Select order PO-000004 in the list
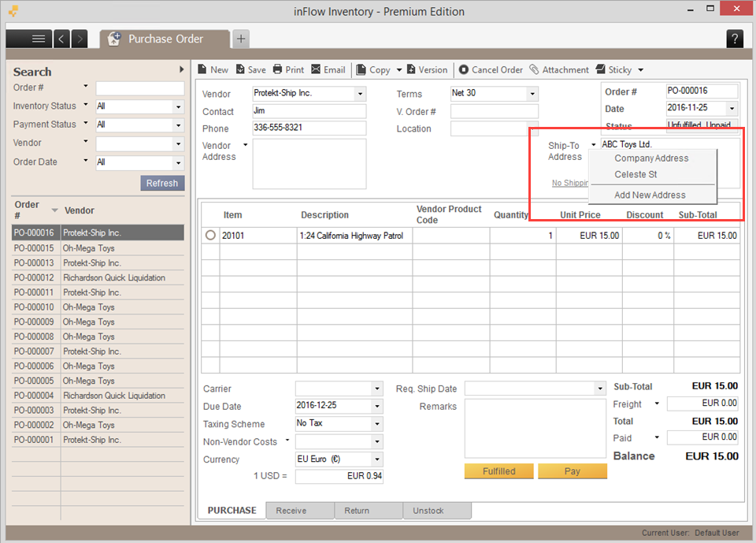 click(98, 396)
